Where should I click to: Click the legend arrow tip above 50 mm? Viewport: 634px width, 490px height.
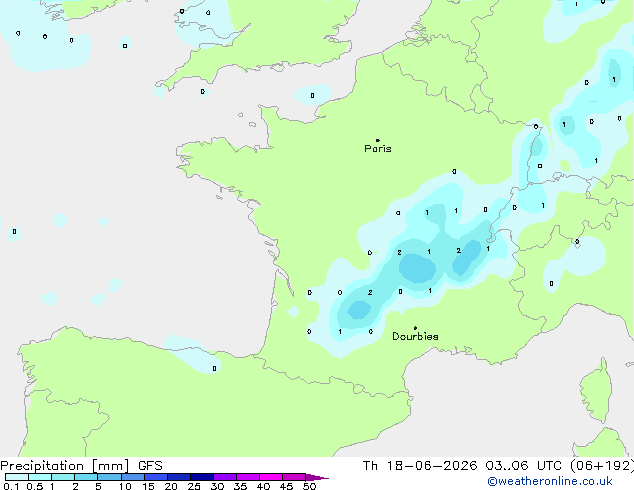(317, 477)
